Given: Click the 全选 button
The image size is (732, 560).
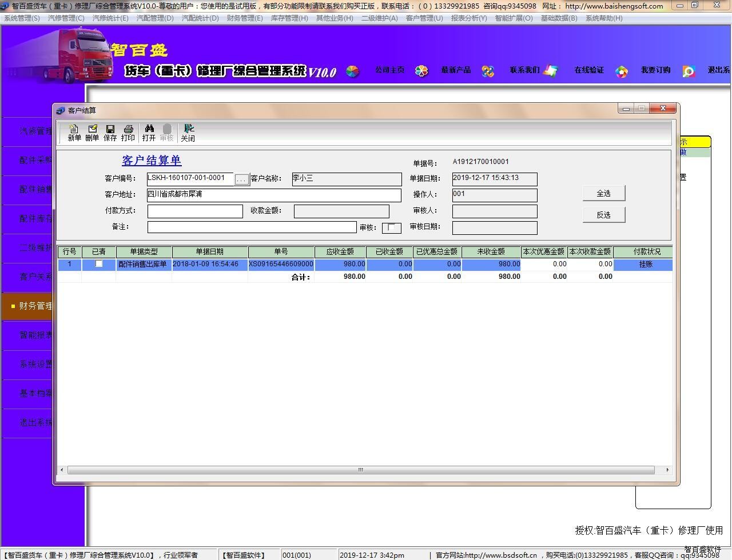Looking at the screenshot, I should [x=604, y=193].
